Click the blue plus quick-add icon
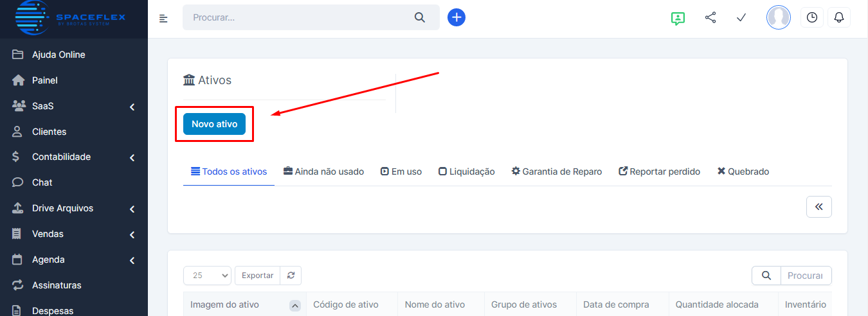This screenshot has width=868, height=316. (456, 17)
